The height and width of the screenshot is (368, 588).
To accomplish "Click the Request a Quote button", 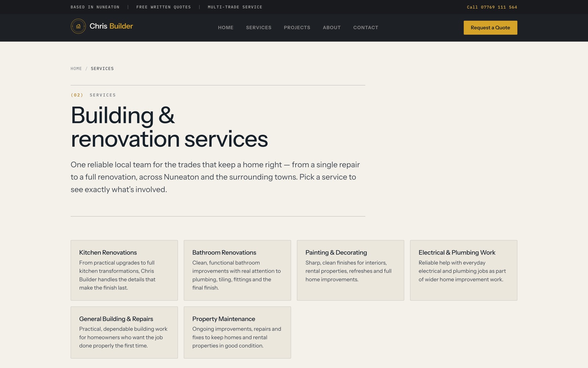I will pyautogui.click(x=490, y=28).
